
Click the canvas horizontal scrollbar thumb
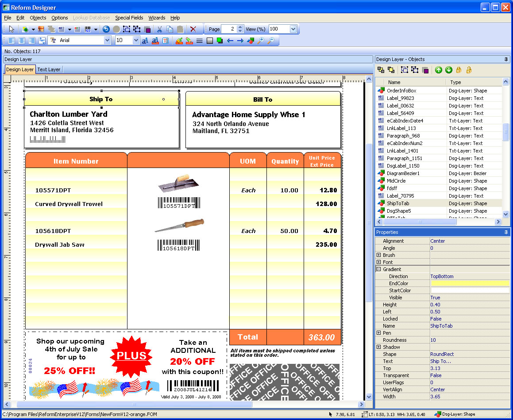[x=134, y=405]
